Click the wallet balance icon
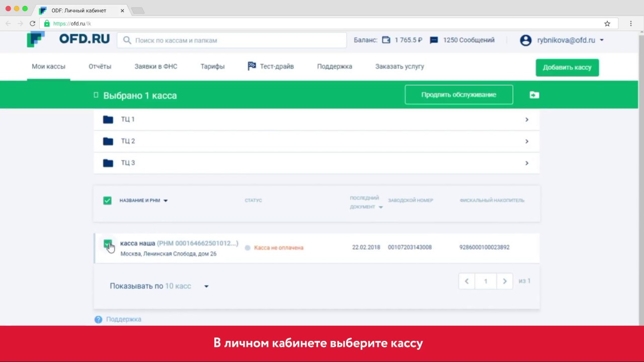This screenshot has width=644, height=362. pyautogui.click(x=386, y=40)
